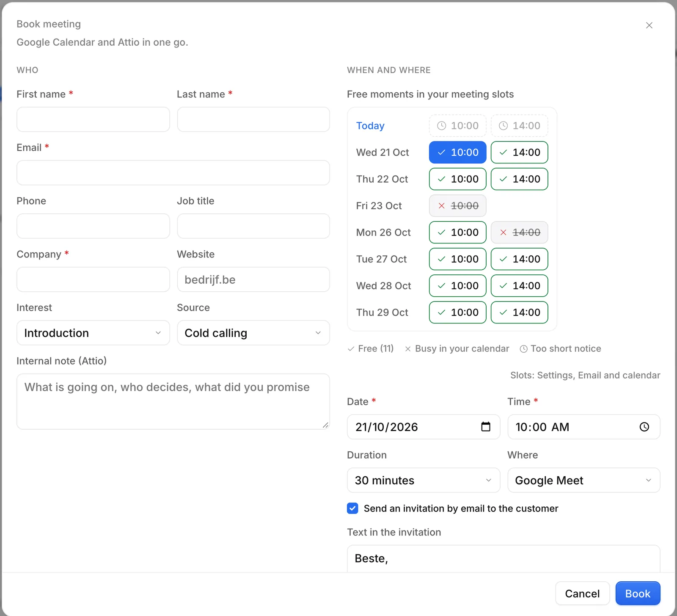Click the Free (11) legend text
The width and height of the screenshot is (677, 616).
coord(371,348)
